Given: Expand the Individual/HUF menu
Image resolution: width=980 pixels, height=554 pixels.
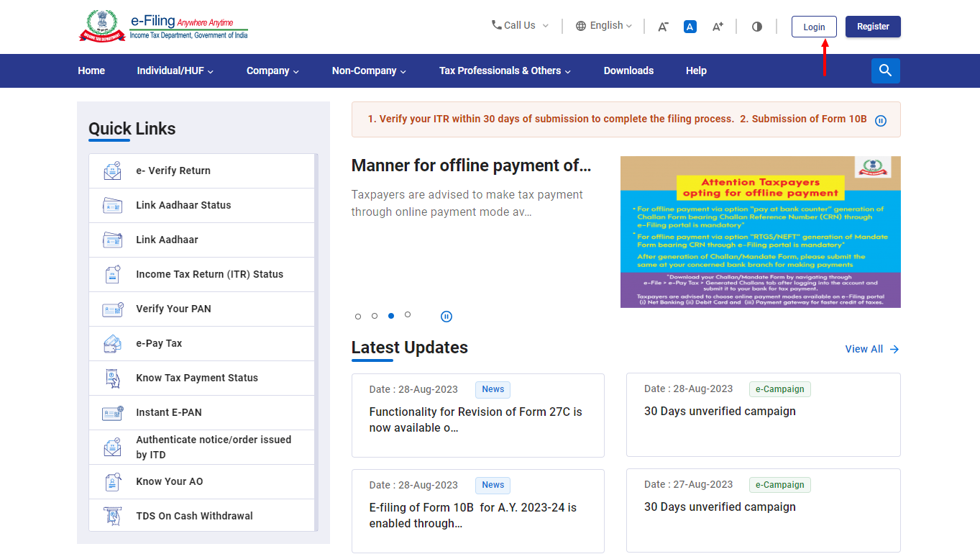Looking at the screenshot, I should point(175,71).
